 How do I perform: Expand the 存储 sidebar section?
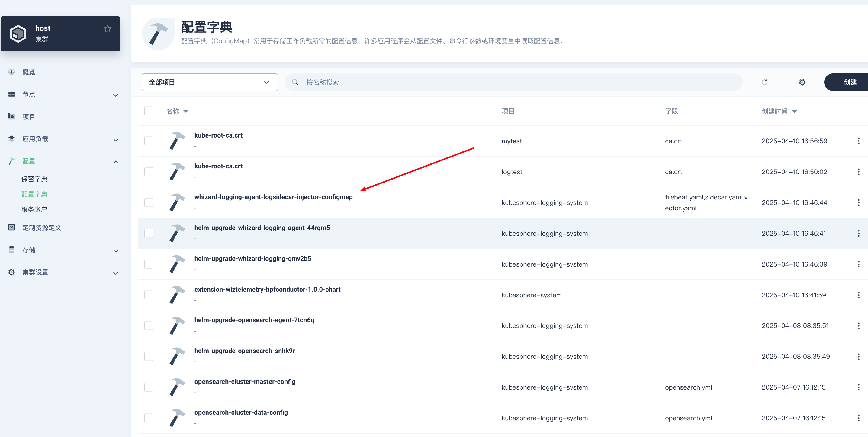(x=116, y=251)
